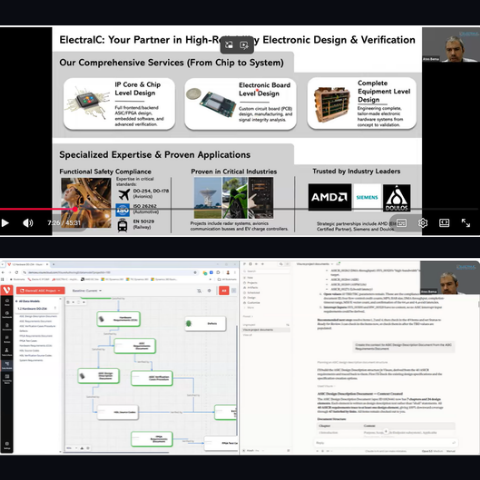Mute the video with the speaker icon
This screenshot has height=480, width=480.
28,223
